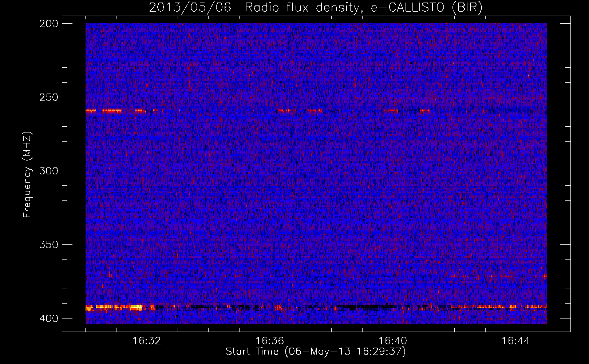The image size is (589, 364).
Task: Select the 300 frequency tick label
Action: 48,171
